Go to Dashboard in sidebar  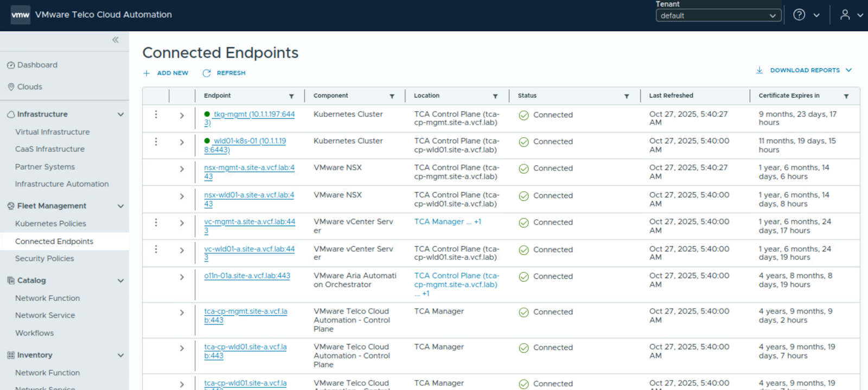pos(37,65)
